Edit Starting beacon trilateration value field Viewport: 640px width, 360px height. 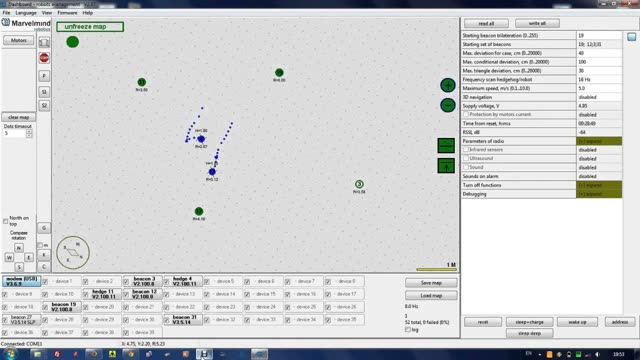pyautogui.click(x=599, y=36)
